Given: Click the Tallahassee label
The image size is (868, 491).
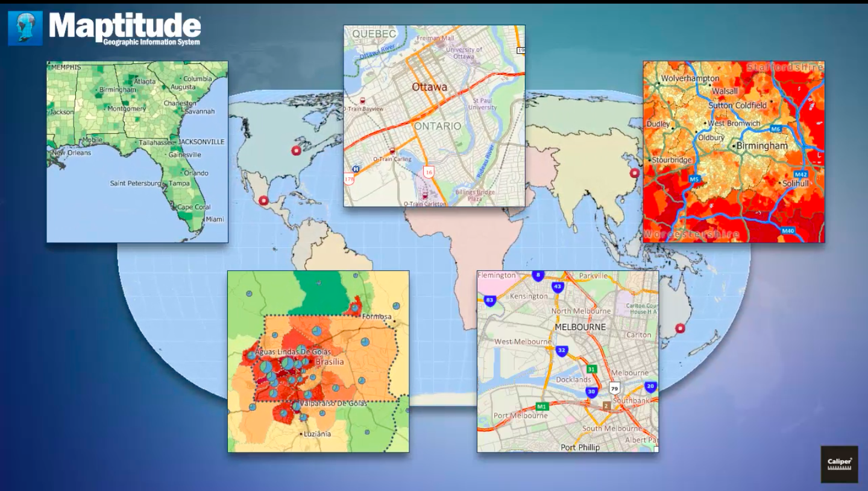Looking at the screenshot, I should tap(157, 142).
